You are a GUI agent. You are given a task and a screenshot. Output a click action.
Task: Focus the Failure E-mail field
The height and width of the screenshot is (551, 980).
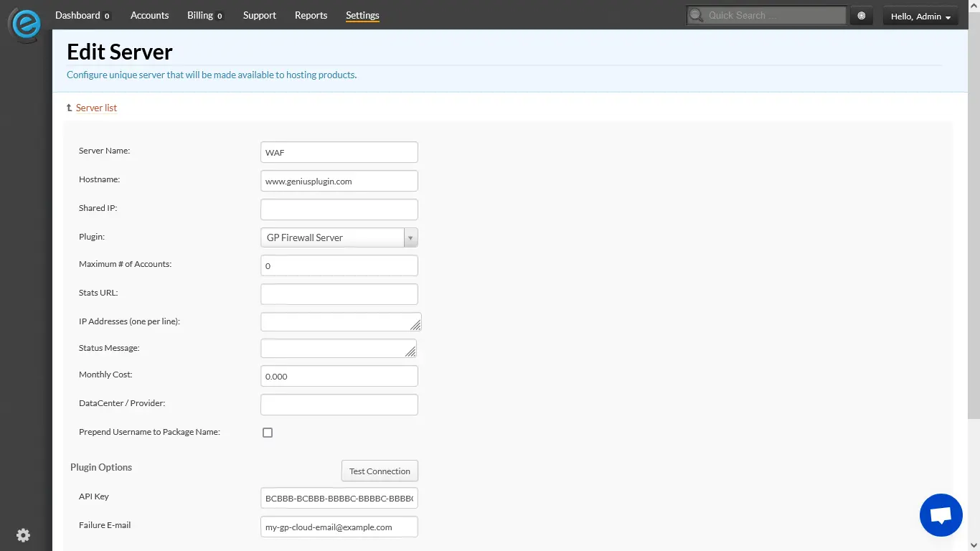pyautogui.click(x=339, y=527)
